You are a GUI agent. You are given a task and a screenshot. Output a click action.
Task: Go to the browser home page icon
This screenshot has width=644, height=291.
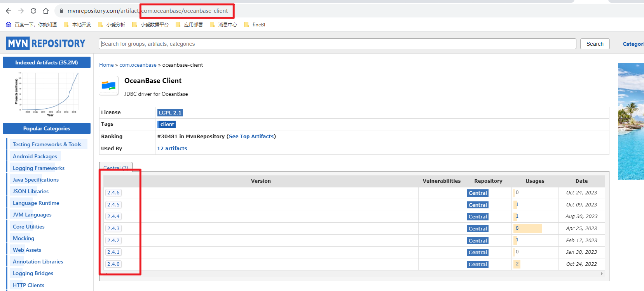click(46, 11)
